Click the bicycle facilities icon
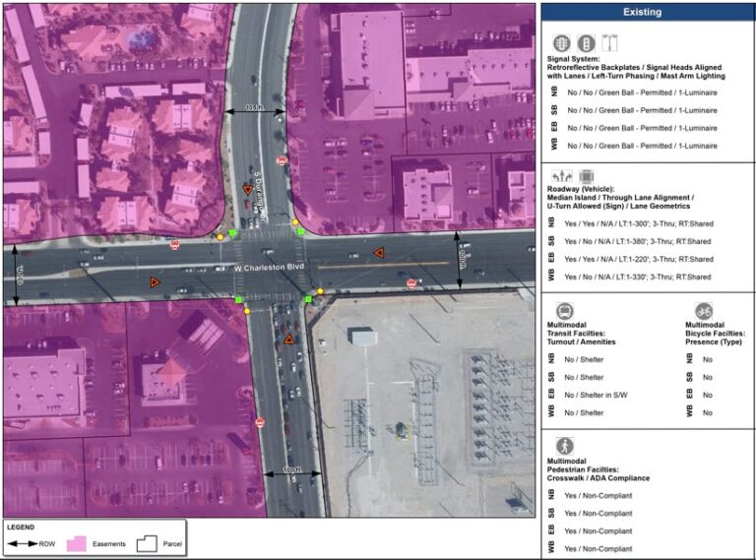 (704, 311)
